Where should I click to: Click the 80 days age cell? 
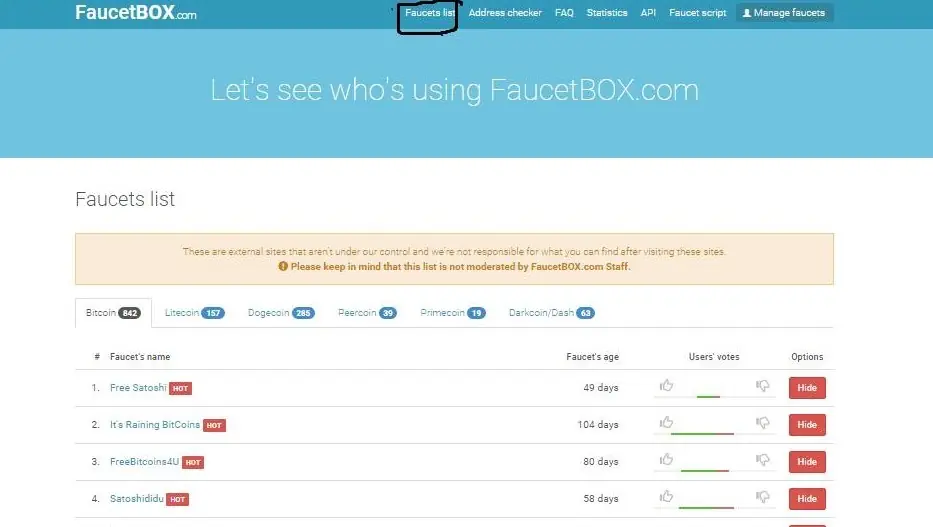tap(600, 462)
